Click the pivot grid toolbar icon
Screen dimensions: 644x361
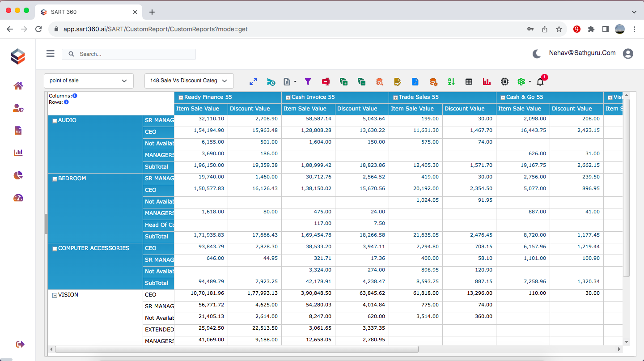click(469, 81)
